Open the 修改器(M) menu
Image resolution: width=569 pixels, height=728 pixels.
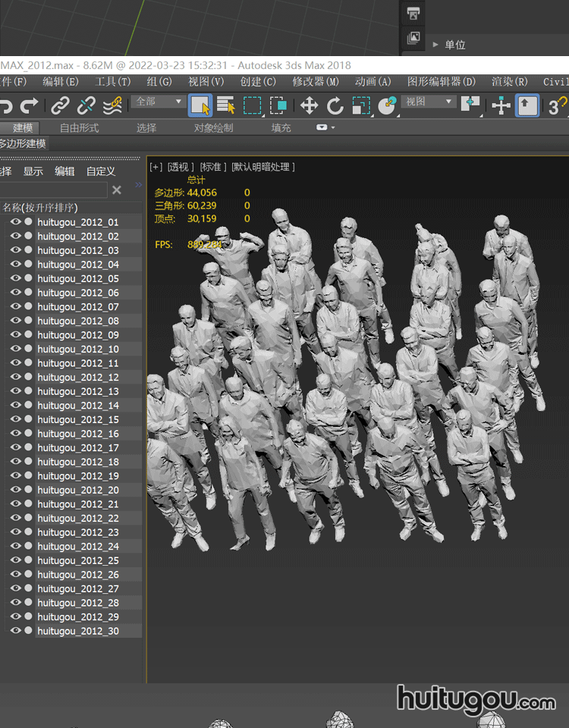[316, 82]
